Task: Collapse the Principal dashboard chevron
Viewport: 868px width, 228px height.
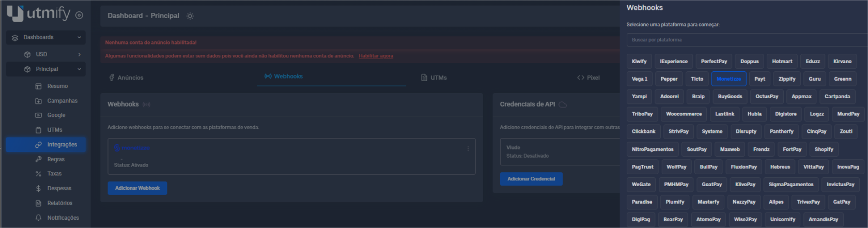Action: (x=79, y=69)
